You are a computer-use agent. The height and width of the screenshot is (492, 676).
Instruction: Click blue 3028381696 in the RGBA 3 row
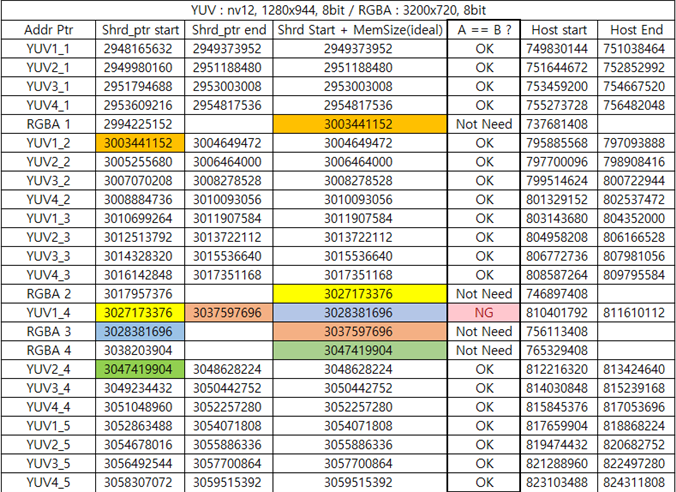(140, 332)
